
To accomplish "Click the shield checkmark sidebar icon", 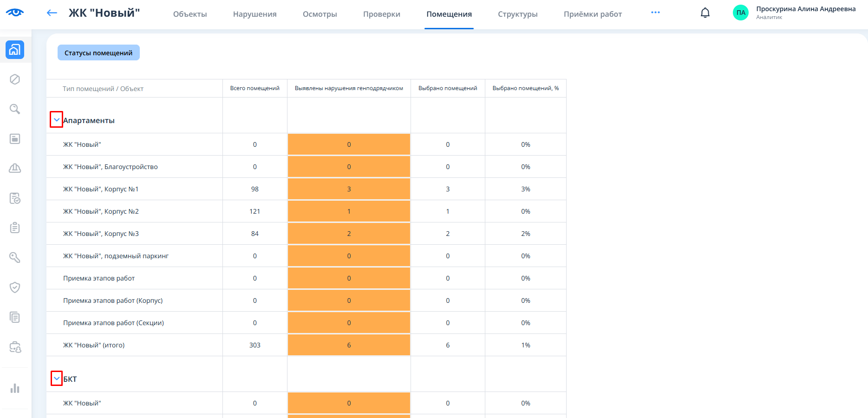I will (15, 287).
